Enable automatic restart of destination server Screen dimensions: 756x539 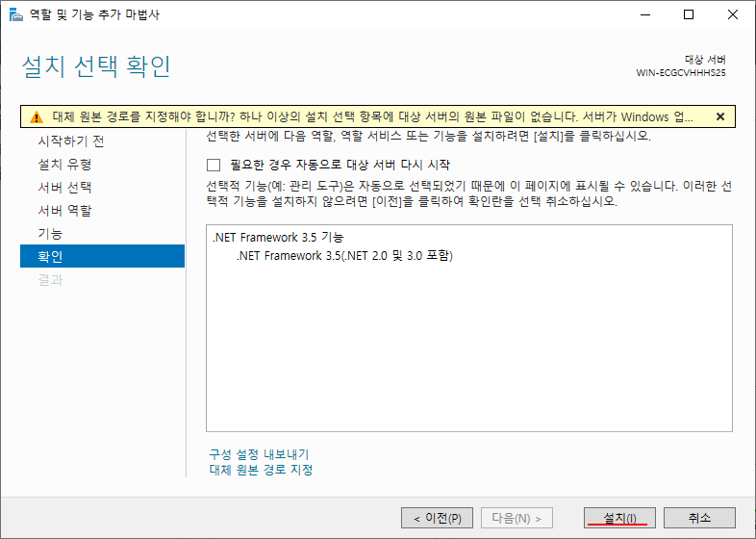coord(214,165)
